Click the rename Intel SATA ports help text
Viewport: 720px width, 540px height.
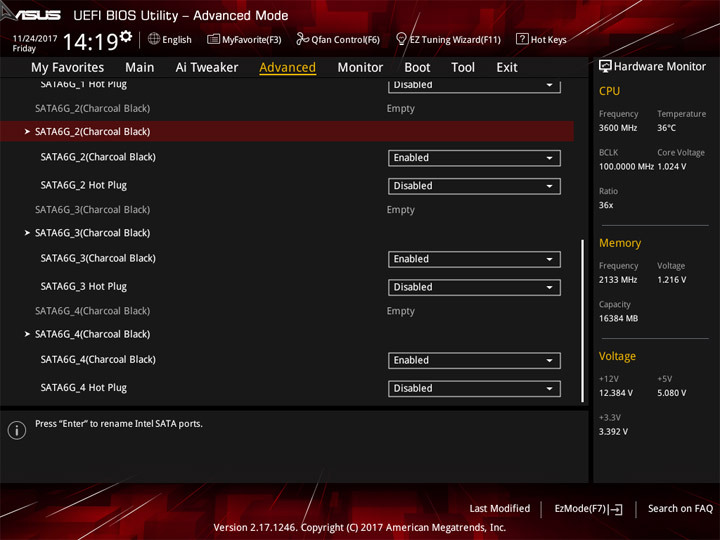[119, 424]
